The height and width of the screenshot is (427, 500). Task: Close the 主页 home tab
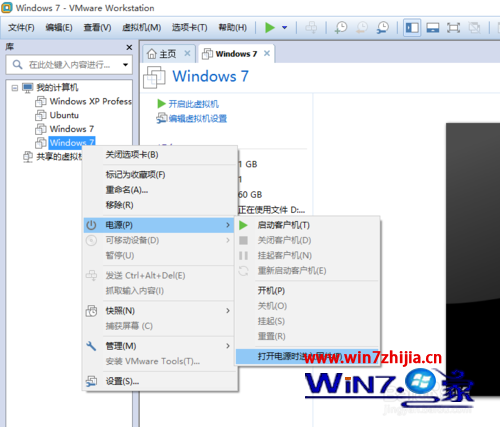click(x=188, y=53)
